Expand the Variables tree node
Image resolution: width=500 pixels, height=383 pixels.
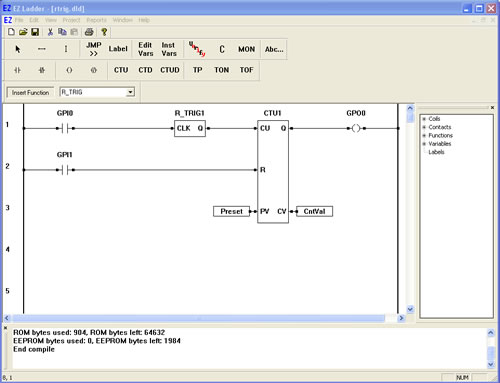(424, 144)
